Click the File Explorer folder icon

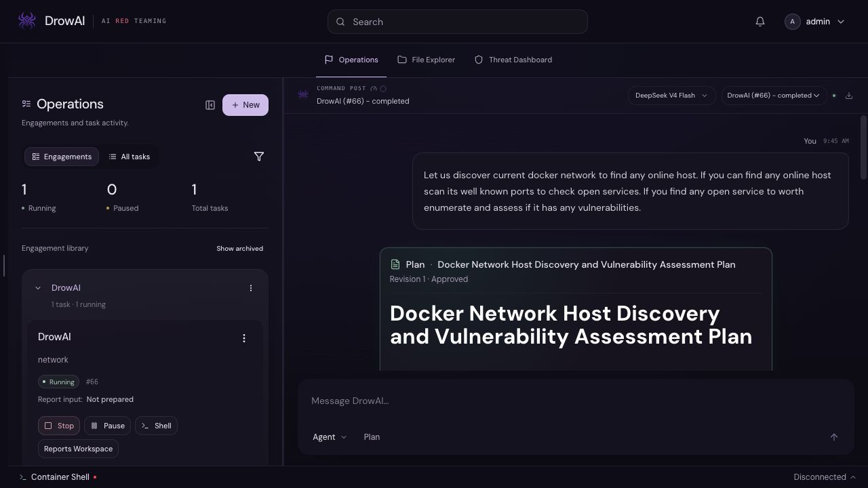(402, 60)
